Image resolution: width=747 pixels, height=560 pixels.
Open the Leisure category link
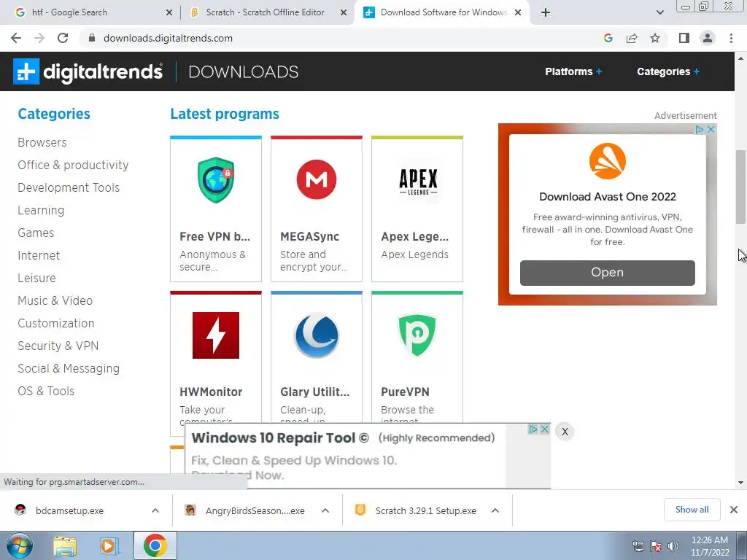coord(36,278)
